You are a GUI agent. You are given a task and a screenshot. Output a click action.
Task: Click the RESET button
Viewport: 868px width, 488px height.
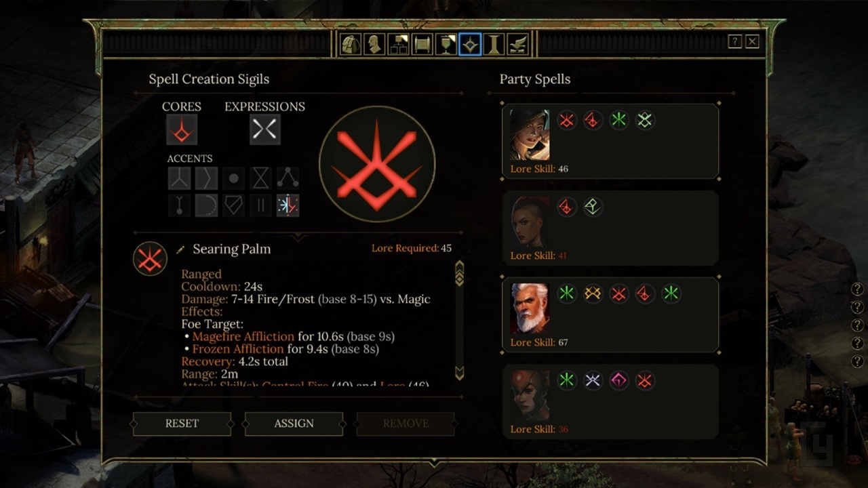182,424
